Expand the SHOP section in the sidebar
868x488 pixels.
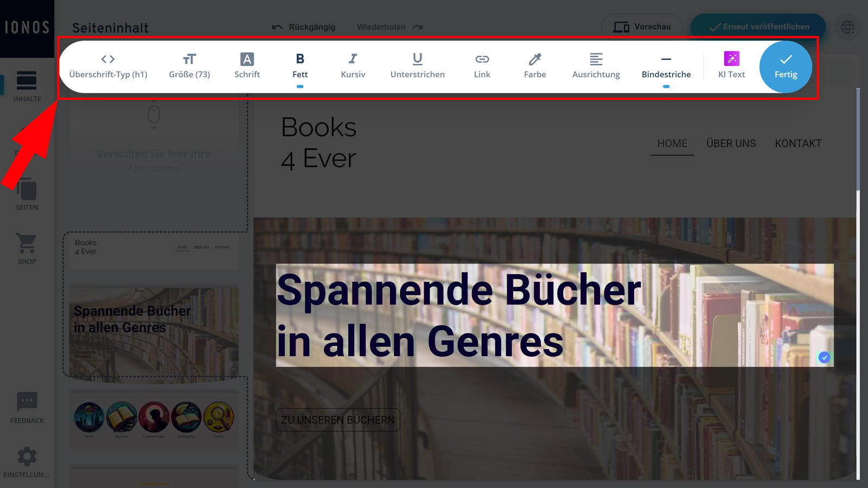point(26,248)
